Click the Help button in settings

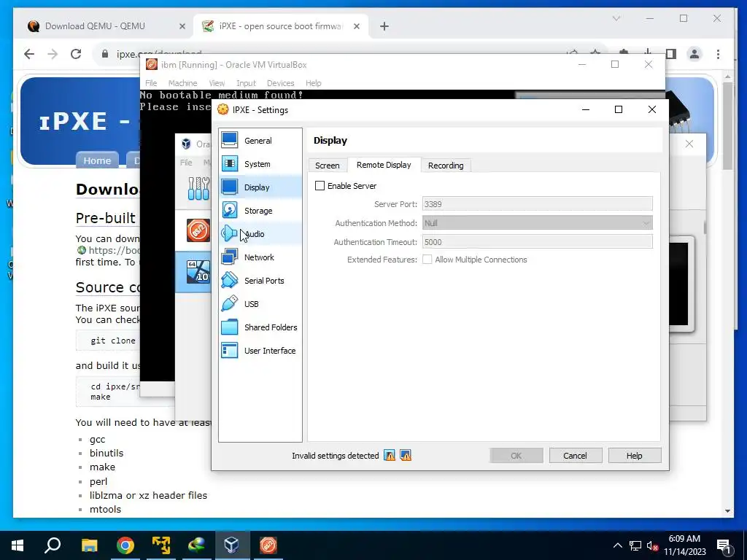coord(634,456)
